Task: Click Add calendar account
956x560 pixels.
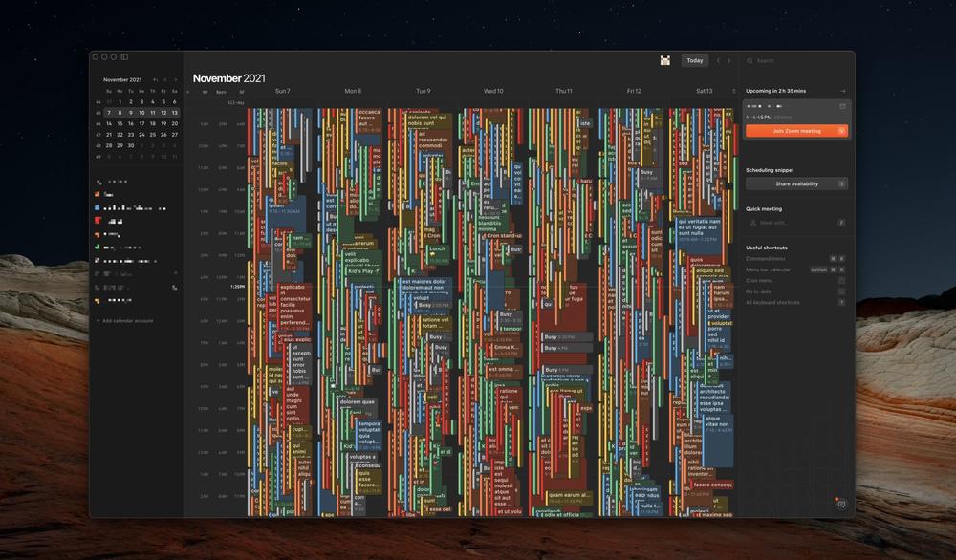Action: pyautogui.click(x=127, y=320)
